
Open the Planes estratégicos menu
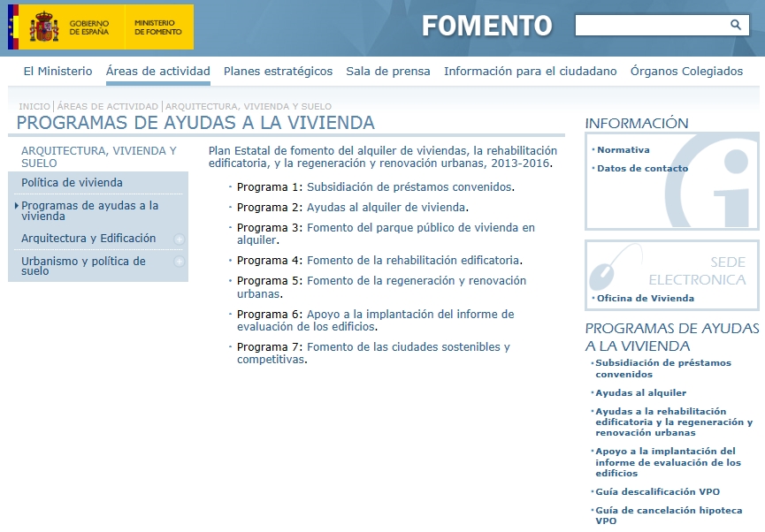(x=278, y=72)
